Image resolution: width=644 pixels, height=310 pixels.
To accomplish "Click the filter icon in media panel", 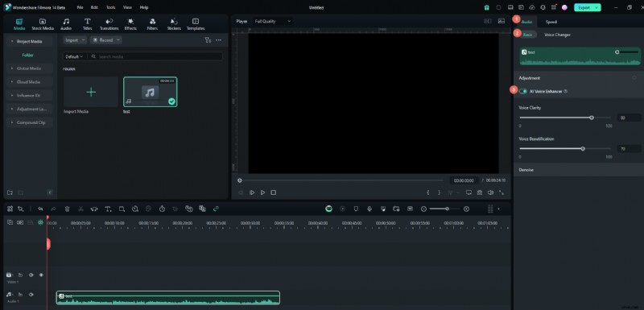I will (208, 40).
